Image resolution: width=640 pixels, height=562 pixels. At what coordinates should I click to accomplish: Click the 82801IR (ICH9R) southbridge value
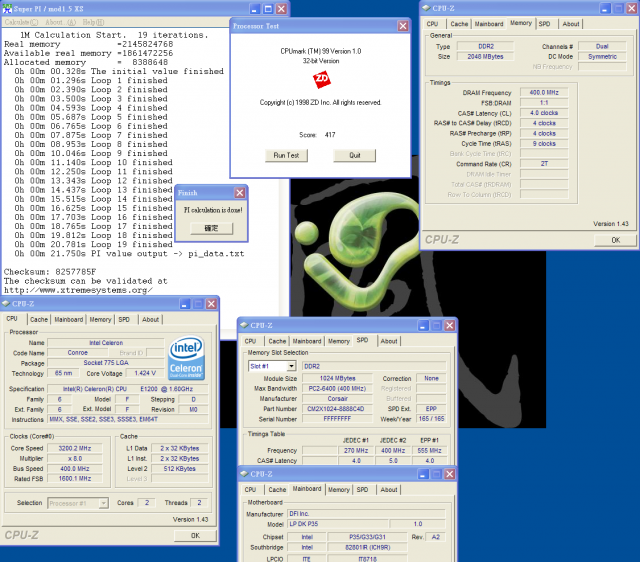(367, 547)
